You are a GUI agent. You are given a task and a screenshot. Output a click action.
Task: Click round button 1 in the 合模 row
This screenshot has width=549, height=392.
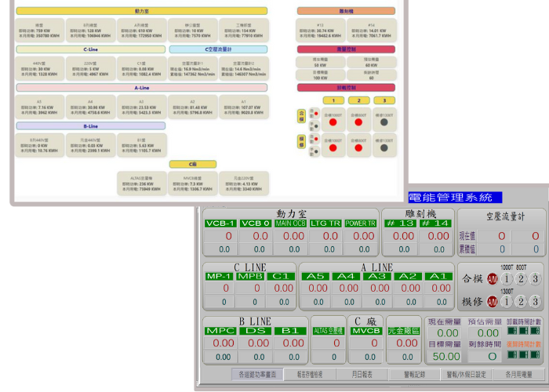click(x=507, y=278)
